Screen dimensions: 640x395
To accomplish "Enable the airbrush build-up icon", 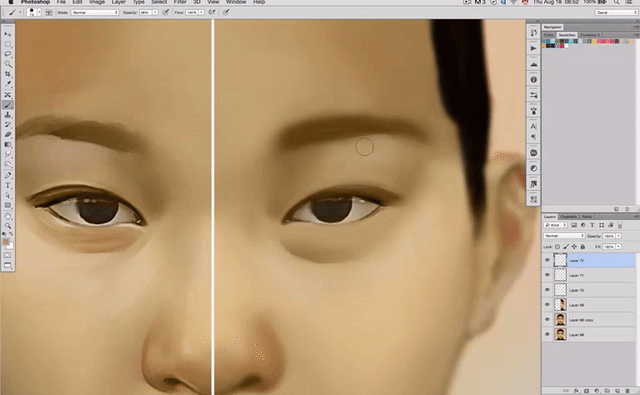I will 212,12.
